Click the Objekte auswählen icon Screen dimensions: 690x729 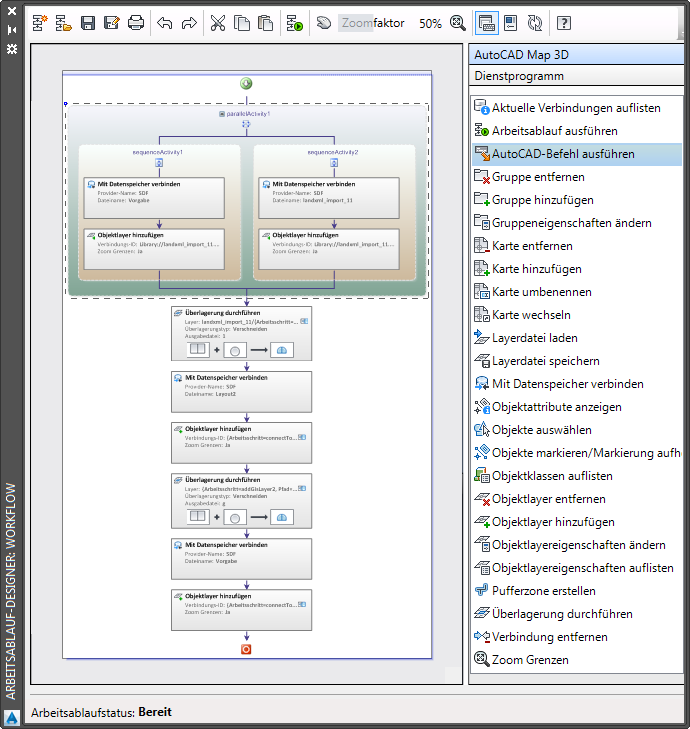[482, 429]
